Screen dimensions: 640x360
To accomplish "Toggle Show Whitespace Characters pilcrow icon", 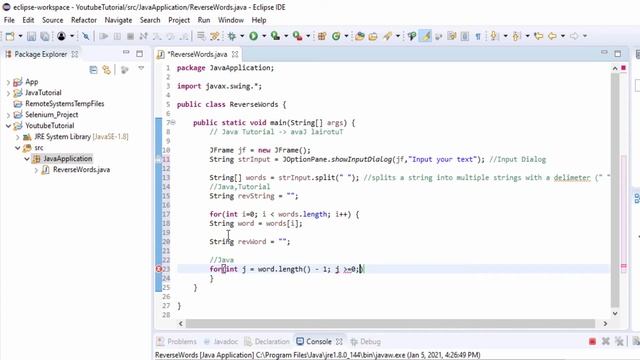I will click(x=478, y=36).
